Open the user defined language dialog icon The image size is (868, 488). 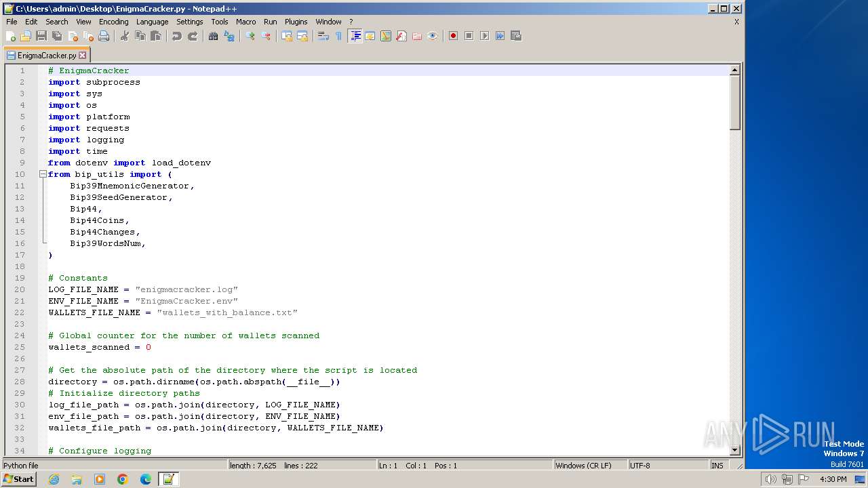pyautogui.click(x=370, y=36)
